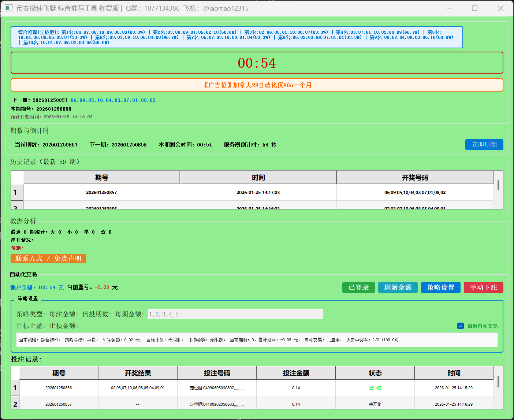Select betting record row 202601250856
Image resolution: width=514 pixels, height=420 pixels.
59,388
